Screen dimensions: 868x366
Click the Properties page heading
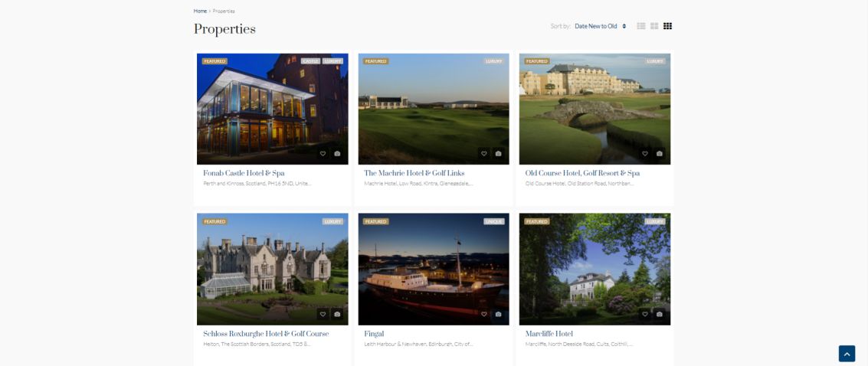tap(224, 29)
